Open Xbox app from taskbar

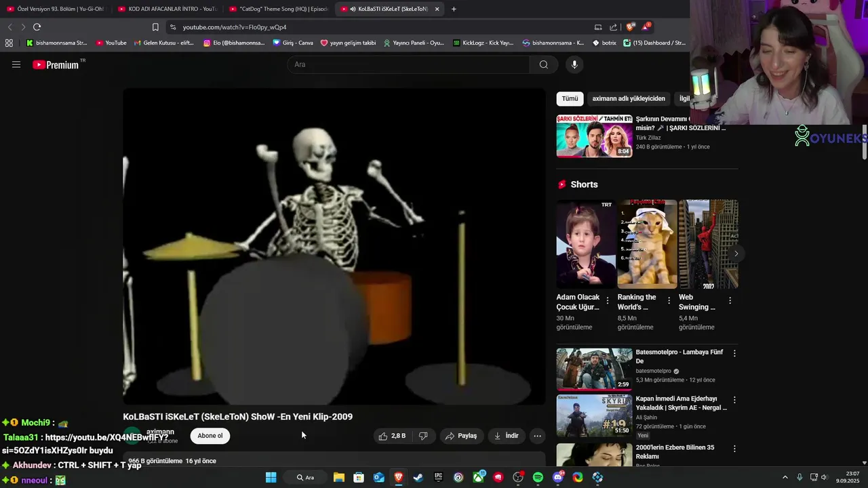(478, 477)
